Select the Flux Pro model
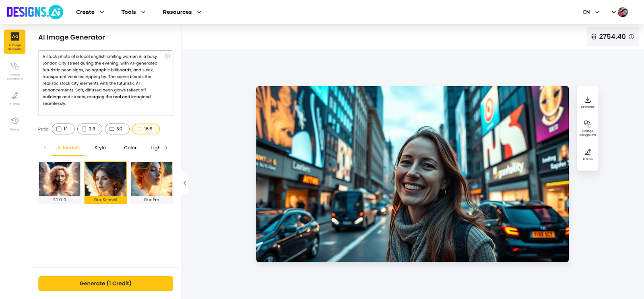The image size is (644, 299). 152,183
